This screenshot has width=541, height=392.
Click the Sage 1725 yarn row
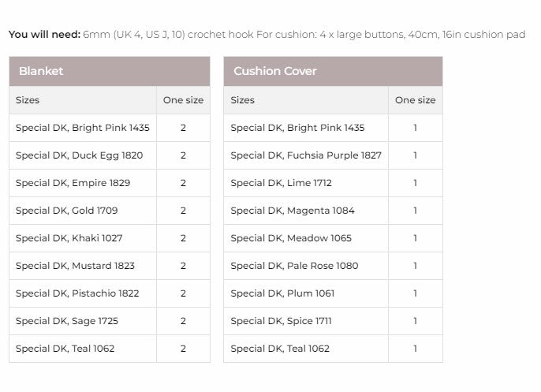click(x=67, y=321)
